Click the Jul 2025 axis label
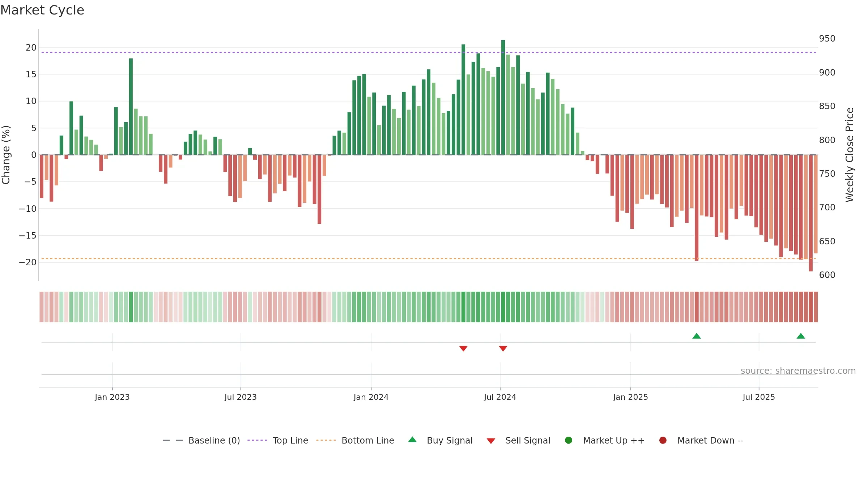 coord(759,397)
